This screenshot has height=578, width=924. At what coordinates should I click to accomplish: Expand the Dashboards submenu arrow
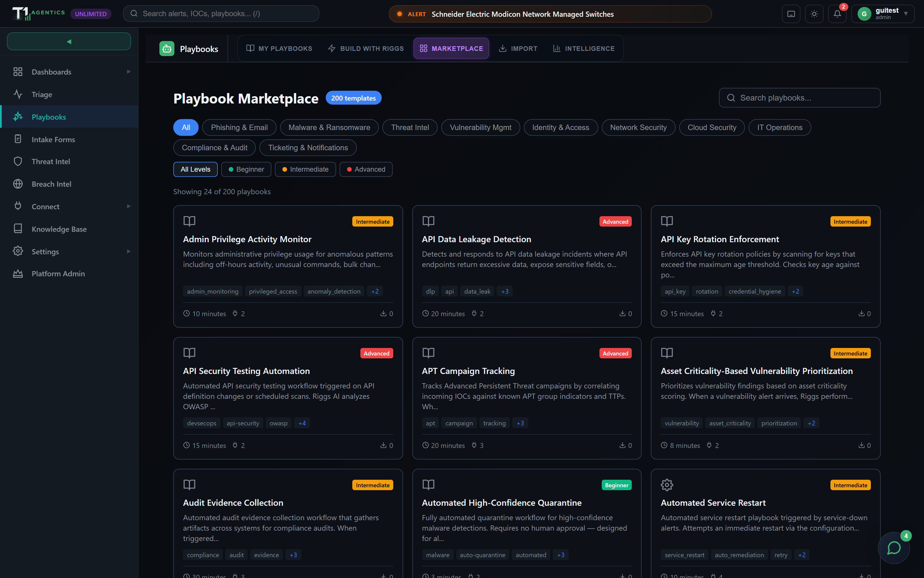click(x=129, y=72)
